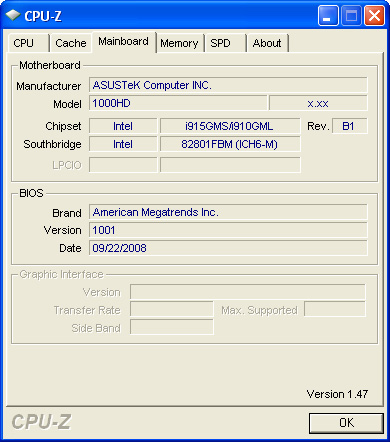The width and height of the screenshot is (390, 442).
Task: Click the model revision field x.xx
Action: pyautogui.click(x=318, y=103)
